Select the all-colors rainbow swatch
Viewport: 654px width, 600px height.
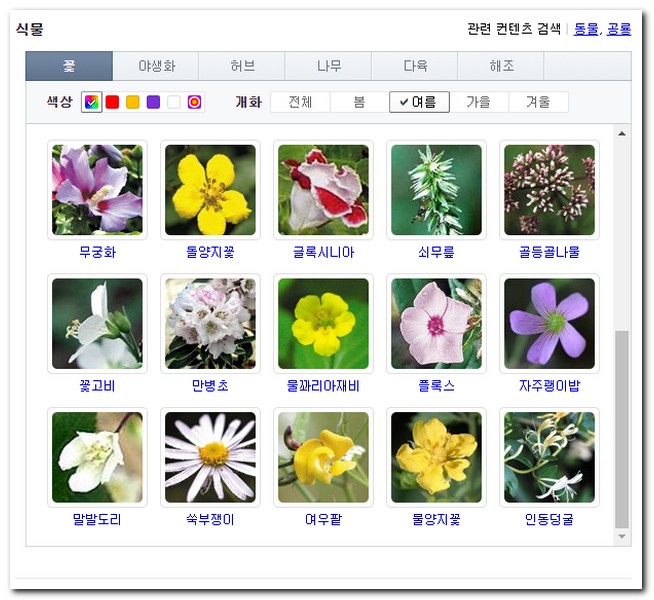point(91,102)
